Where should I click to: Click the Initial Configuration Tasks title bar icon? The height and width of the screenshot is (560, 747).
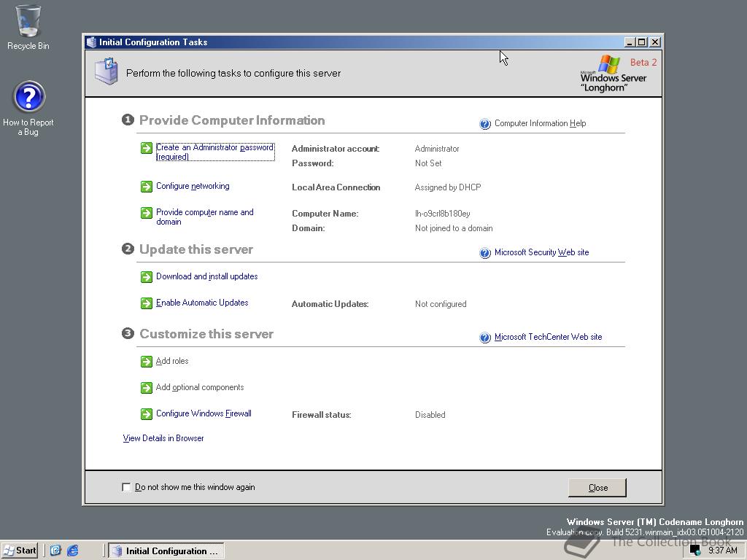(91, 42)
